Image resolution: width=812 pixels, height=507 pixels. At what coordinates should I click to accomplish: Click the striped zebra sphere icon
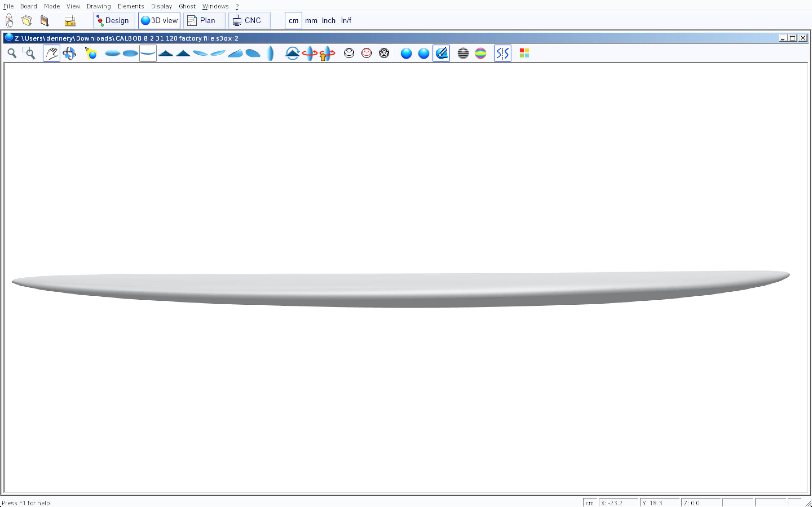(x=463, y=53)
